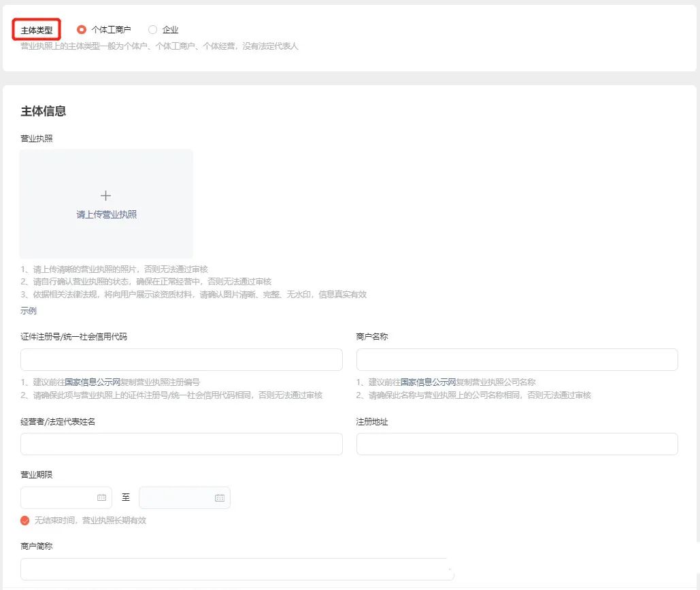The height and width of the screenshot is (590, 700).
Task: Click the 主体类型 label
Action: point(37,31)
